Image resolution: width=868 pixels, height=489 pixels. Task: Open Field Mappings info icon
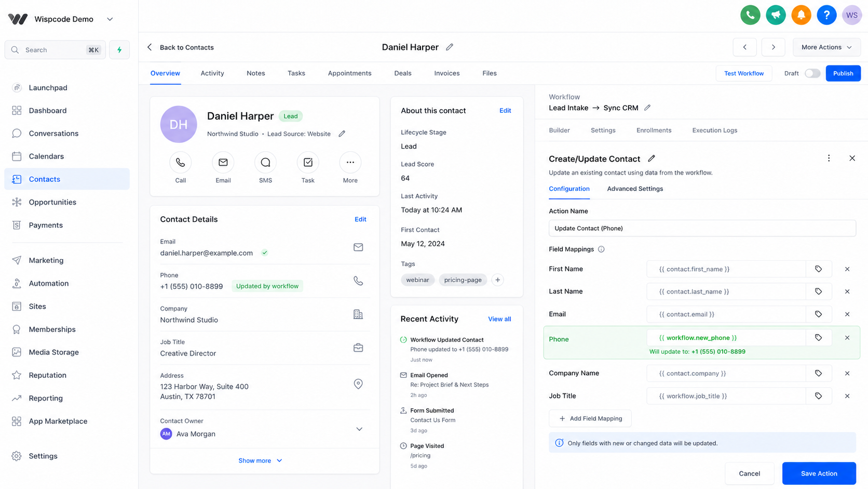tap(601, 249)
